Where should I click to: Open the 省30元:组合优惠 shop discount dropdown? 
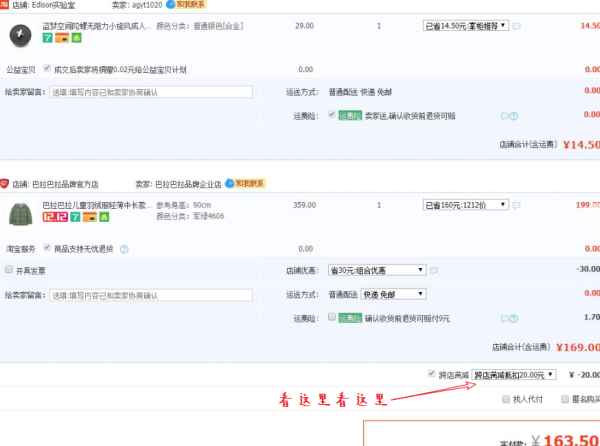point(377,270)
